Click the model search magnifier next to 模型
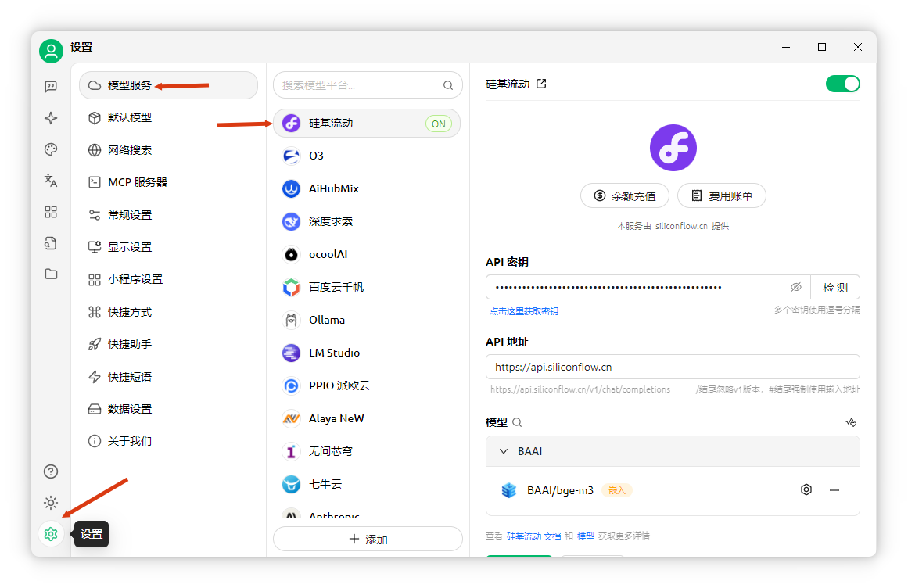Viewport: 908px width, 588px height. click(517, 422)
